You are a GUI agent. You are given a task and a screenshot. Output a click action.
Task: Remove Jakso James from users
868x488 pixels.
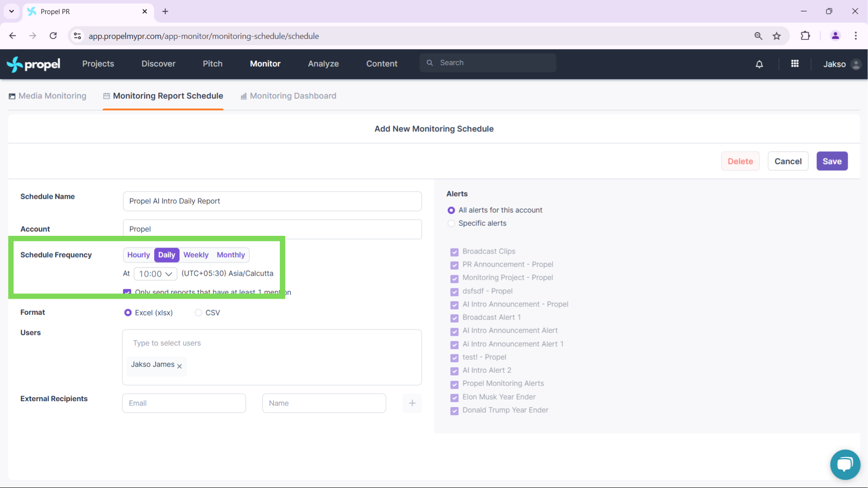179,366
